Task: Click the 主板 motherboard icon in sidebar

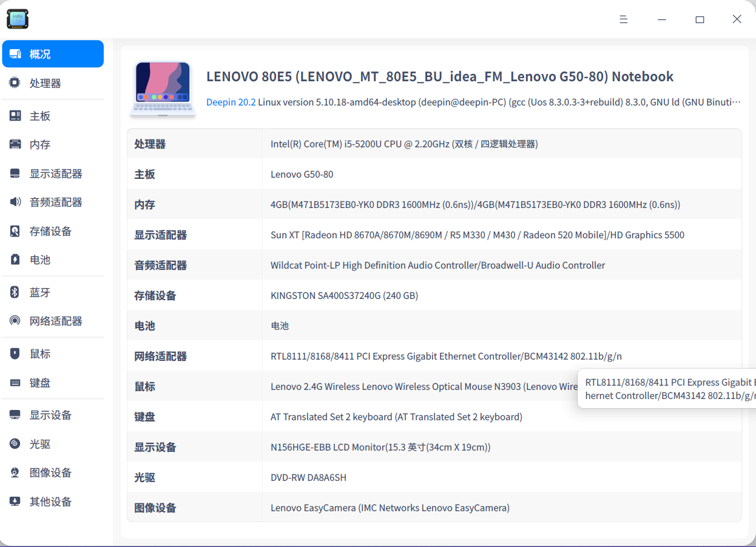Action: click(x=15, y=116)
